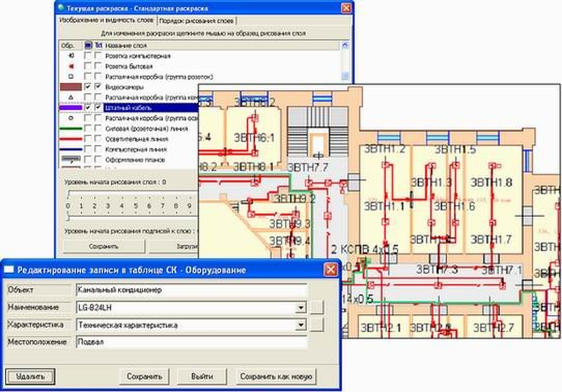This screenshot has height=392, width=562.
Task: Select Изображение и видимость слоев tab
Action: pyautogui.click(x=106, y=20)
